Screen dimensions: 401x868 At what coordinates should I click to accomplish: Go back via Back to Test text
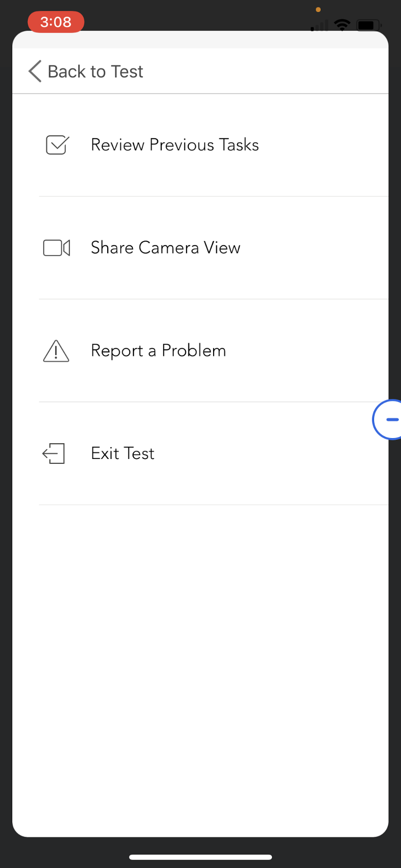coord(95,72)
